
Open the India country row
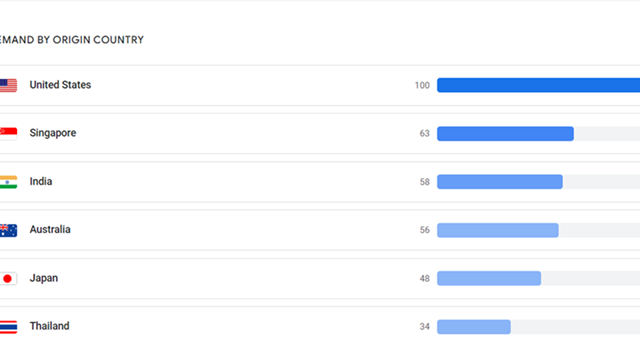pyautogui.click(x=320, y=182)
